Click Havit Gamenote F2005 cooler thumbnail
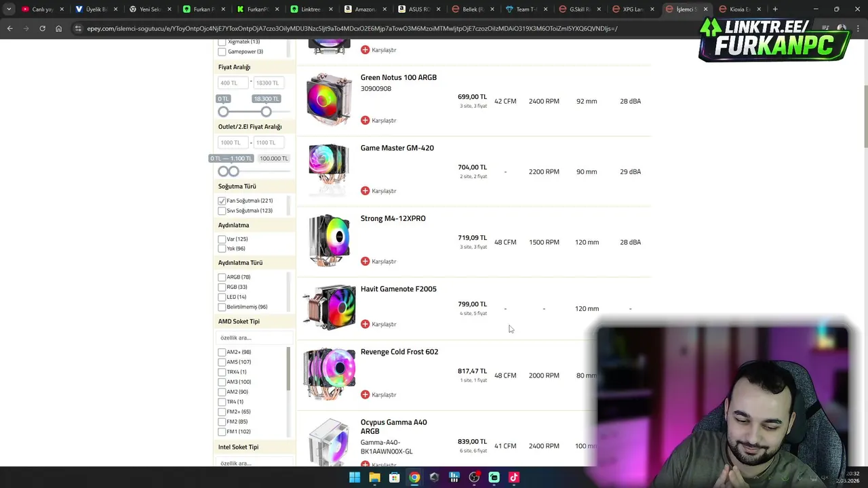The height and width of the screenshot is (488, 868). click(329, 308)
